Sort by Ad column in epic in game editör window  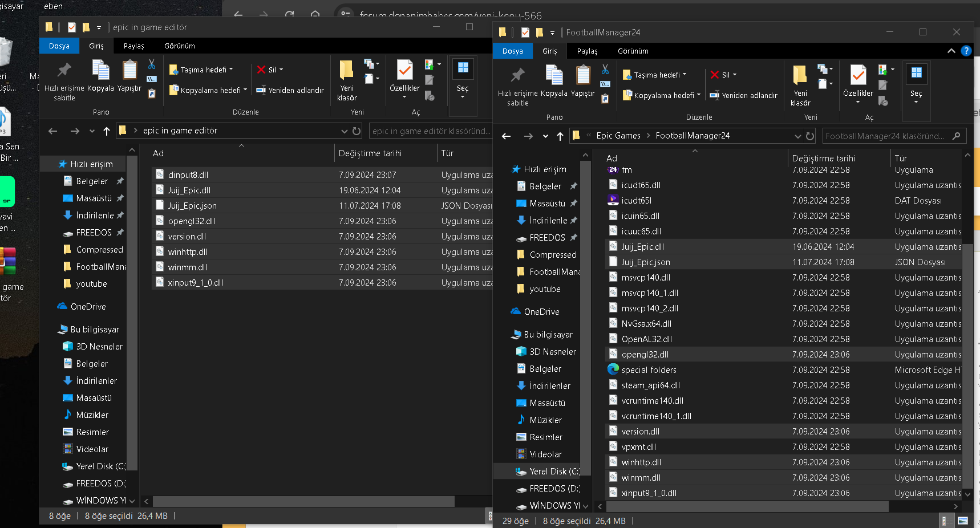(x=158, y=153)
